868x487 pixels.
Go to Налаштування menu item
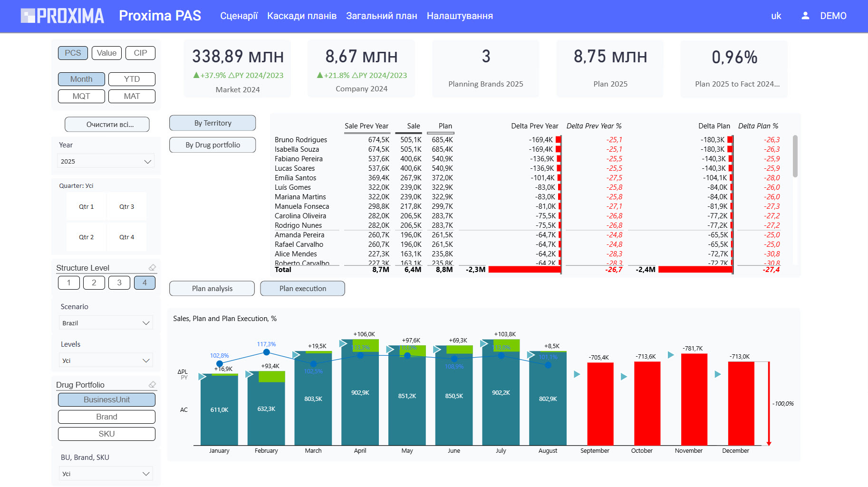[x=459, y=16]
